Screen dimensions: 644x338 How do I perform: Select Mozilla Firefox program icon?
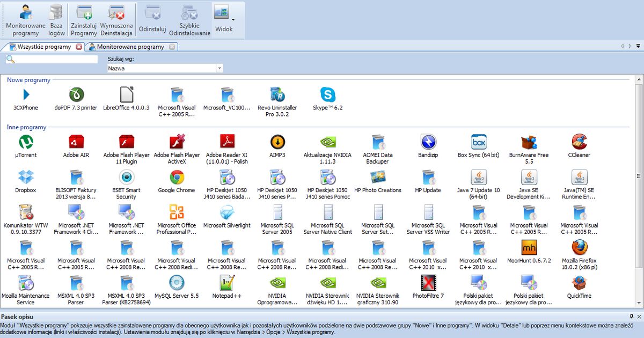[579, 248]
